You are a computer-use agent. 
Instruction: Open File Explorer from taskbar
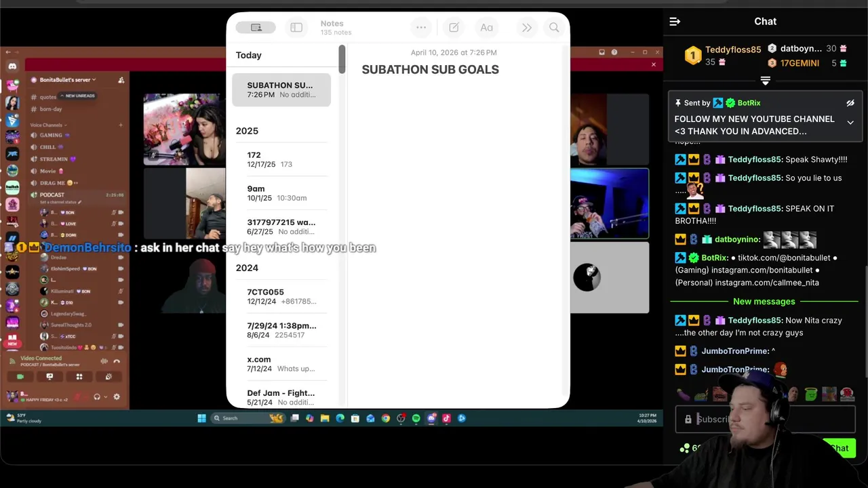[325, 418]
